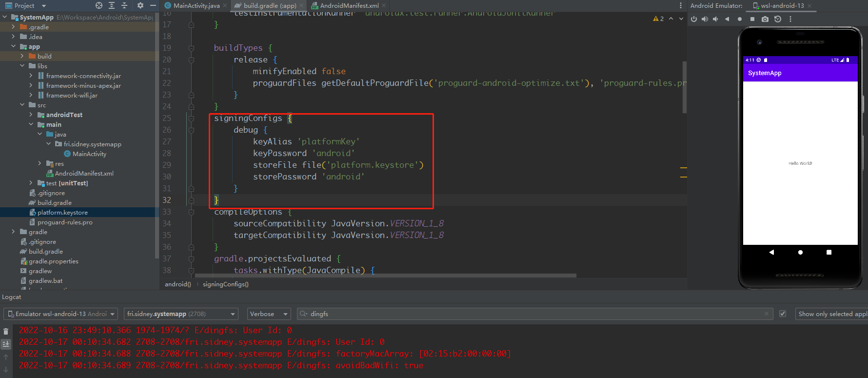The image size is (868, 378).
Task: Open Project panel settings gear
Action: (x=140, y=5)
